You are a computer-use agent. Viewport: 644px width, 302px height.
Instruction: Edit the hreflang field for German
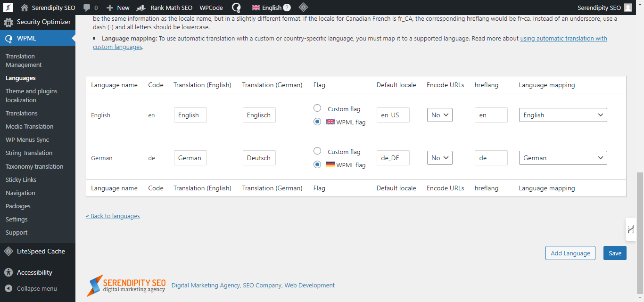(491, 158)
